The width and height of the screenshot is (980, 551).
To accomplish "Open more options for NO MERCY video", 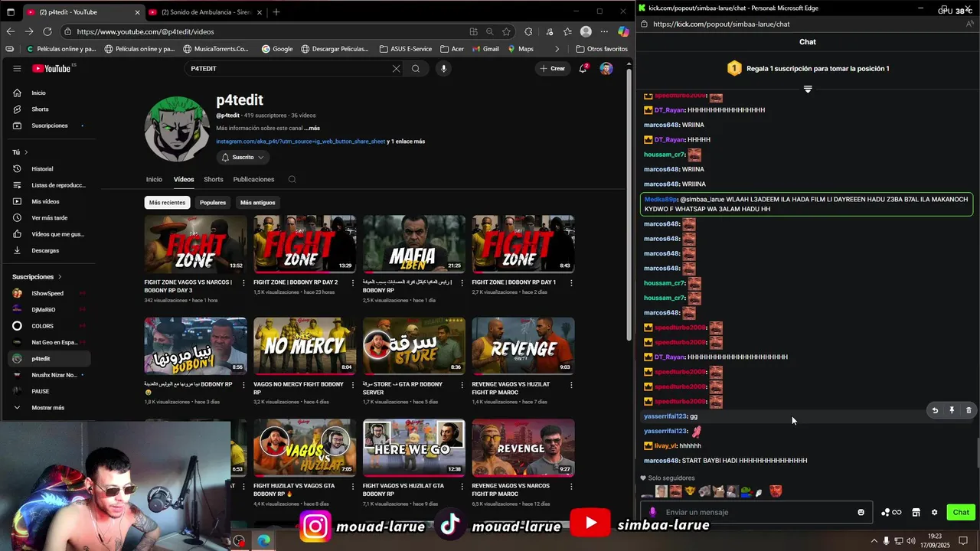I will (x=353, y=385).
